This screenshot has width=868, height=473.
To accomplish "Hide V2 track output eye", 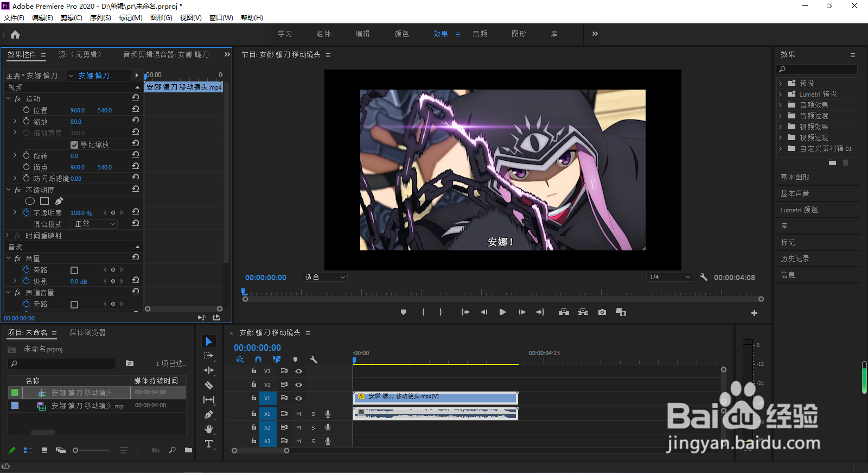I will [x=298, y=384].
